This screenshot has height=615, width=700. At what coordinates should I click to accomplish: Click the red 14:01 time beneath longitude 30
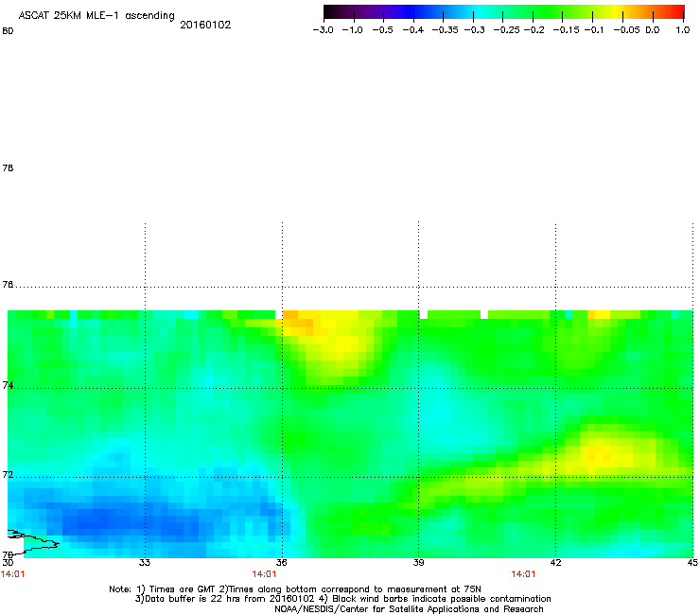point(12,574)
